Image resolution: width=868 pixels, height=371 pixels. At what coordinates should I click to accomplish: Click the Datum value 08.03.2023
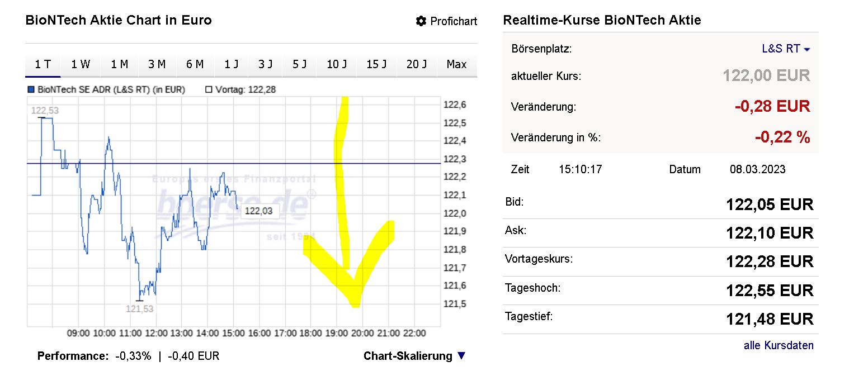(x=757, y=169)
